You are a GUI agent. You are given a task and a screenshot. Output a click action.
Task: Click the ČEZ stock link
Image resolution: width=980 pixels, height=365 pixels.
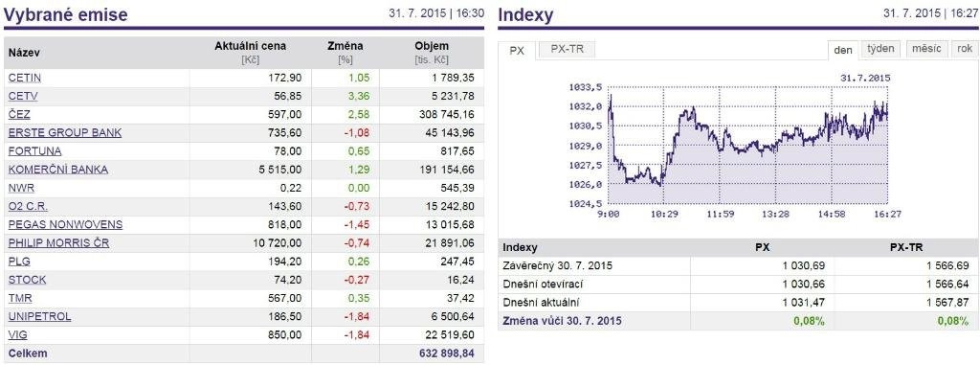19,115
